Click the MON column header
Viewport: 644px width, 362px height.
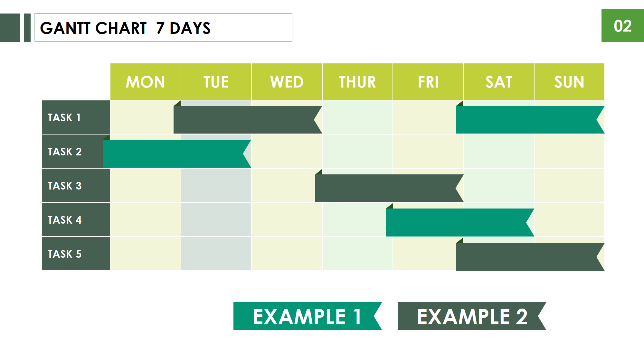click(x=146, y=82)
